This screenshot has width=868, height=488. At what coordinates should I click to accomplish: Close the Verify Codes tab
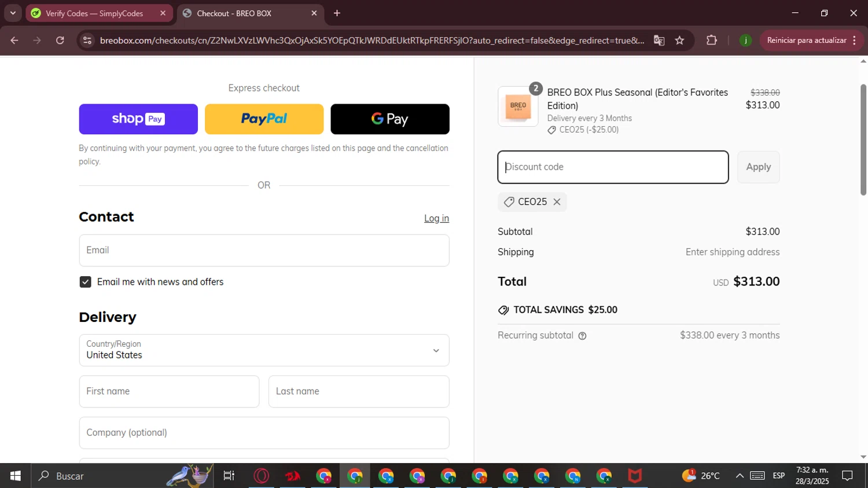(163, 13)
